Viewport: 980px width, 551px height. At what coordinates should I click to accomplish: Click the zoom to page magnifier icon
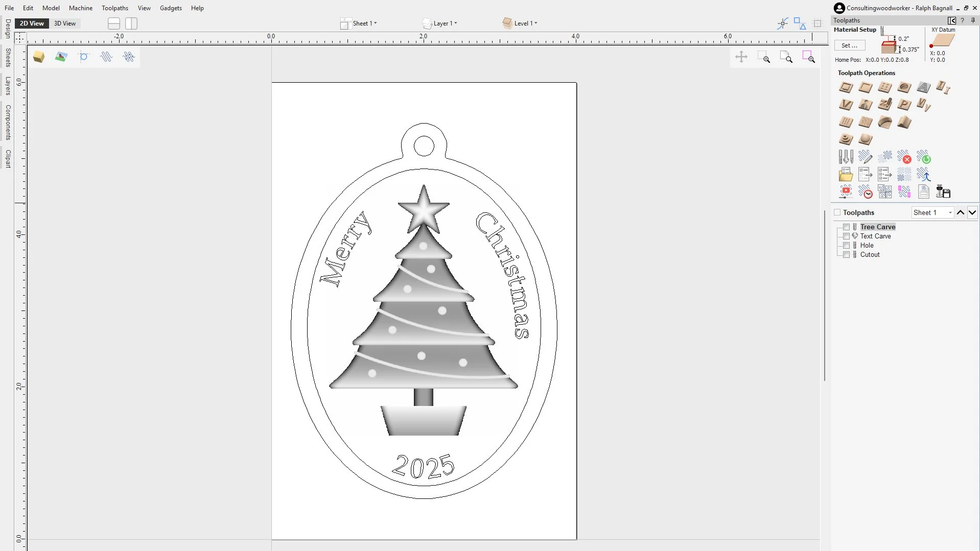coord(786,57)
